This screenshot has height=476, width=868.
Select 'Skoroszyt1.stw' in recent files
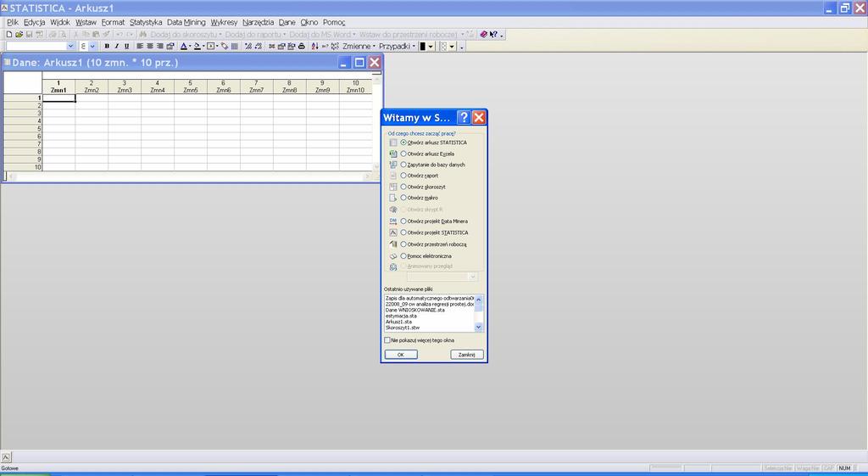403,328
